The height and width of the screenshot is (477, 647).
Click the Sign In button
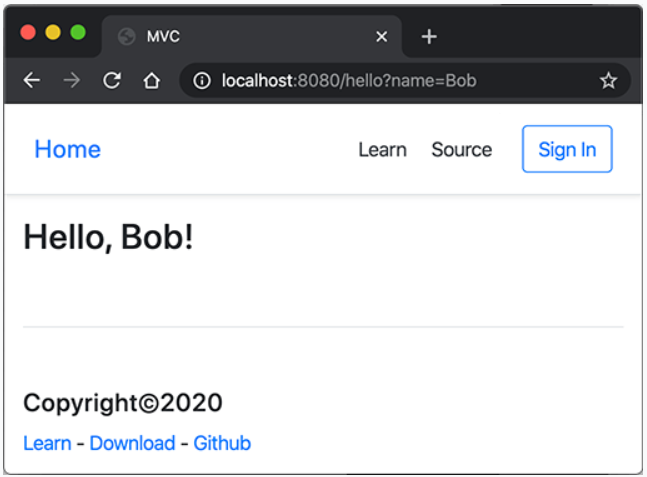coord(567,149)
